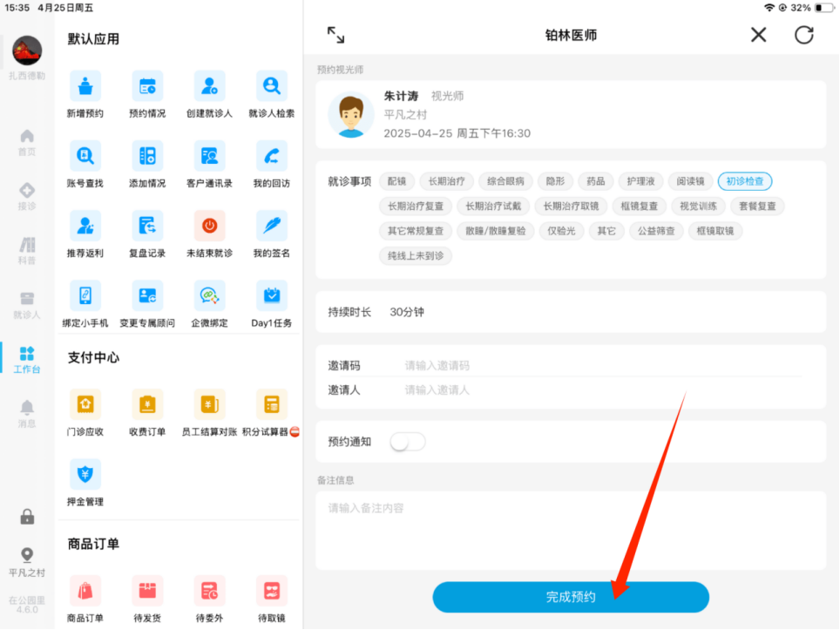Select the 纯线上未到诊 tag
840x630 pixels.
pyautogui.click(x=416, y=256)
